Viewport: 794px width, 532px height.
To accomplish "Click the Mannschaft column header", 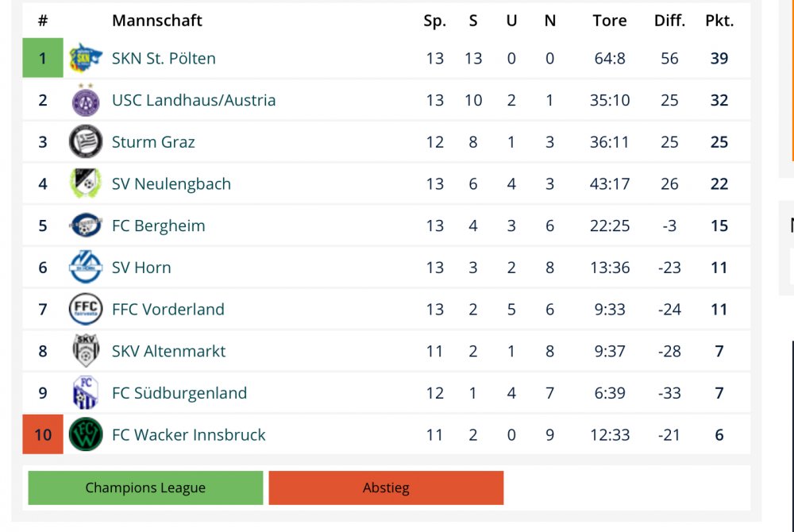I will point(157,21).
